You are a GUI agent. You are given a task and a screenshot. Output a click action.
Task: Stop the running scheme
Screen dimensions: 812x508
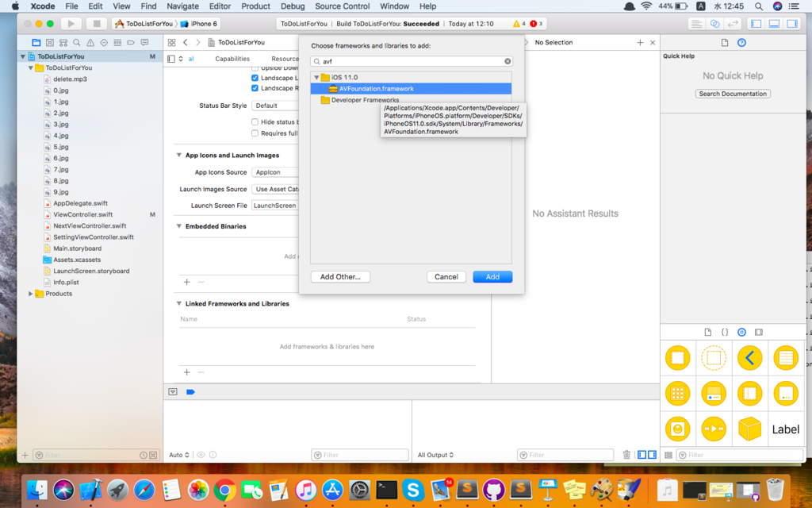pyautogui.click(x=96, y=24)
